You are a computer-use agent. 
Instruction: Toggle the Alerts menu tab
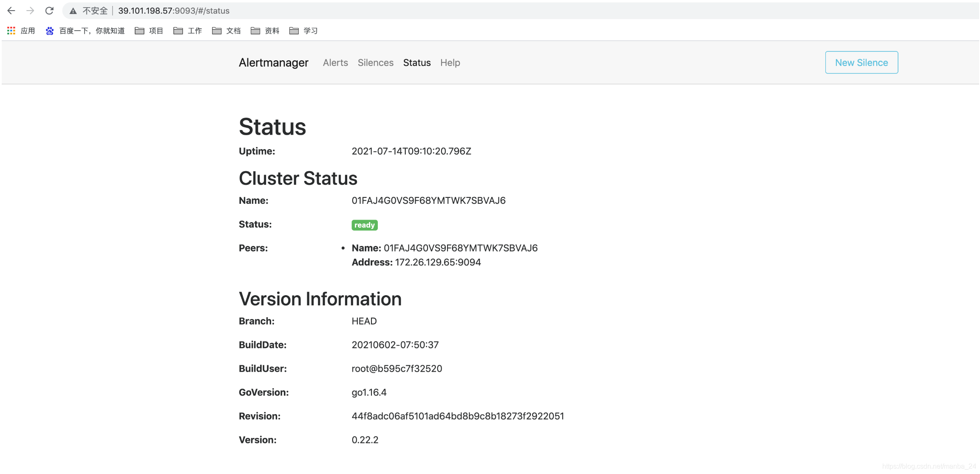(336, 62)
